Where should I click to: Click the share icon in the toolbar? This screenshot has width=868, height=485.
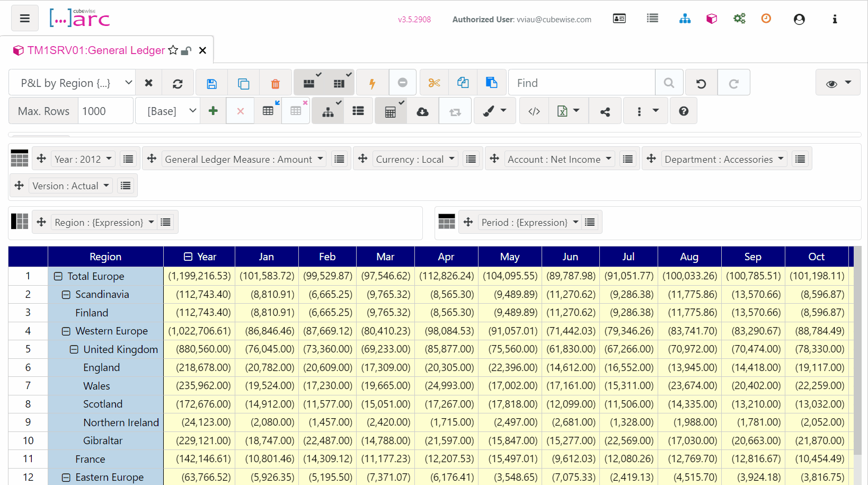605,111
